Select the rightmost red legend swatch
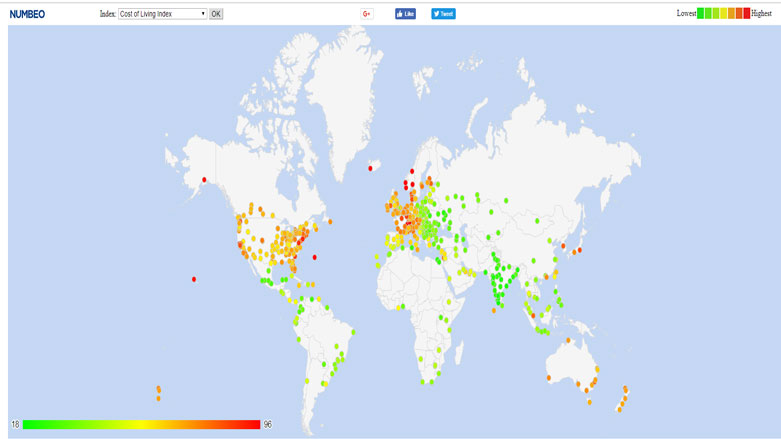The image size is (781, 439). [x=746, y=13]
